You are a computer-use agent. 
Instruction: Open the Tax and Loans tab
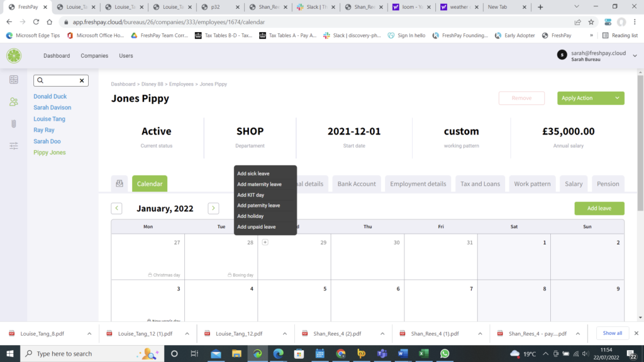[480, 184]
